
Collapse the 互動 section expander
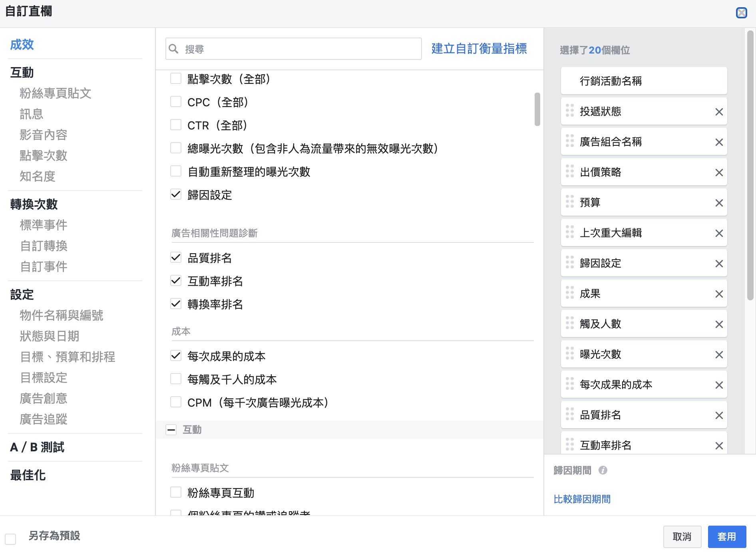[171, 430]
